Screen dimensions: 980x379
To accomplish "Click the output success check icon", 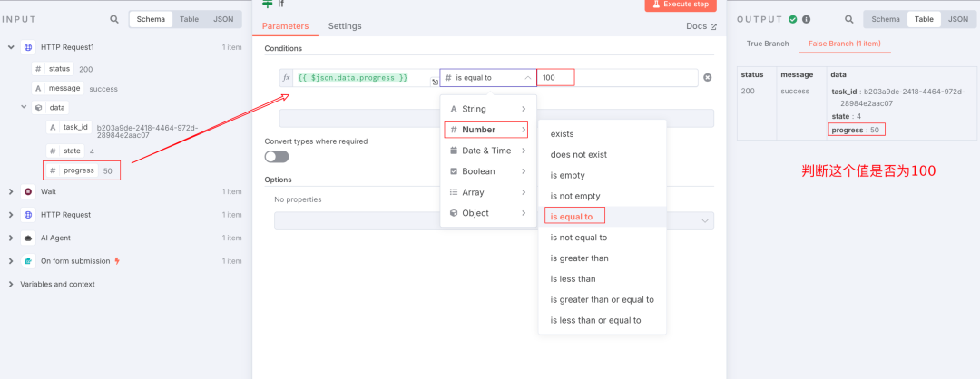I will (x=792, y=19).
